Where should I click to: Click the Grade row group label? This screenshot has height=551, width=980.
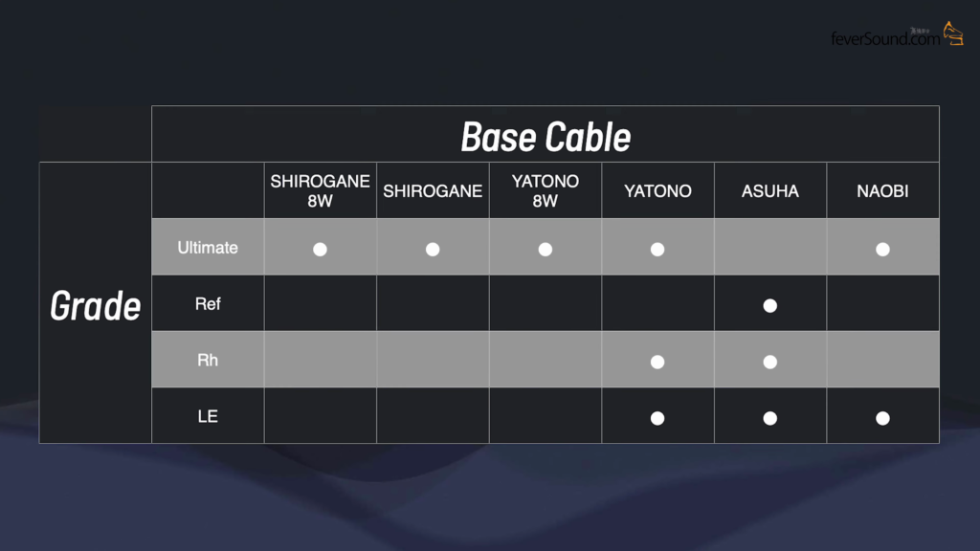(x=95, y=305)
